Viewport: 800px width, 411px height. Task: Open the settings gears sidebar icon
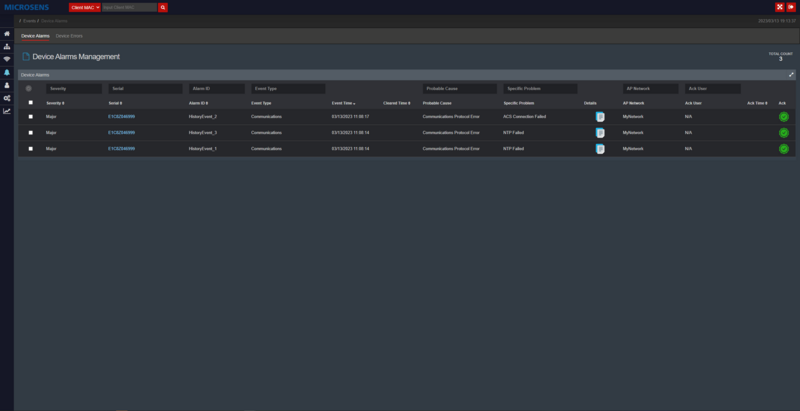7,98
